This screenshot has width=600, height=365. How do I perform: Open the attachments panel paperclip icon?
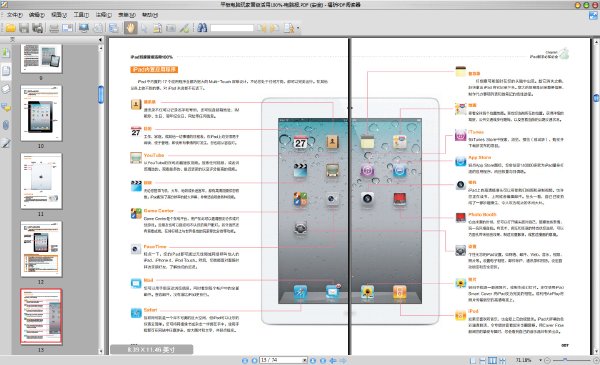6,125
